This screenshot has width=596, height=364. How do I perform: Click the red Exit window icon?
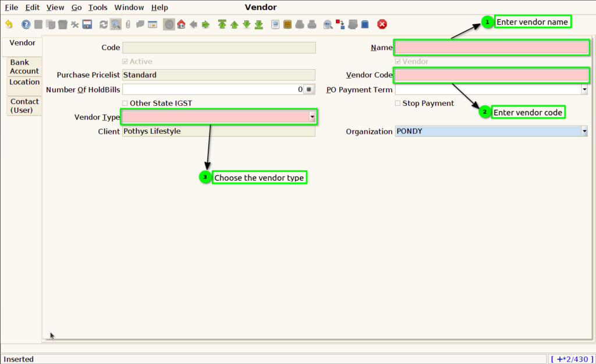pos(382,24)
